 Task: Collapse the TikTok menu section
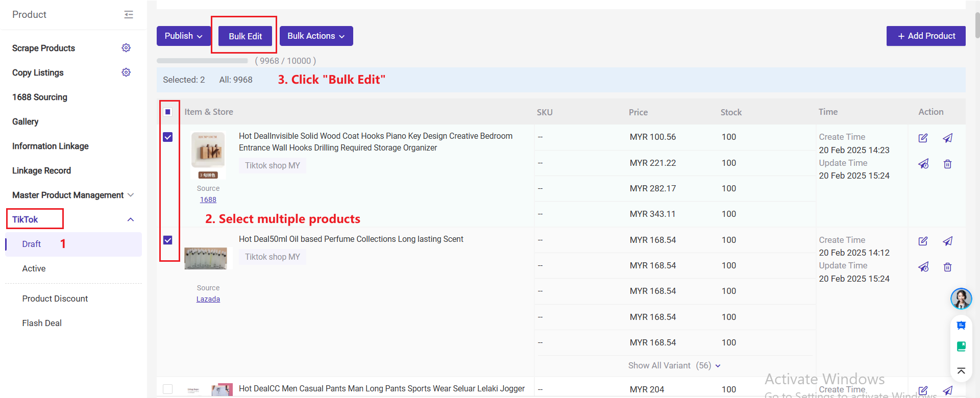[131, 219]
